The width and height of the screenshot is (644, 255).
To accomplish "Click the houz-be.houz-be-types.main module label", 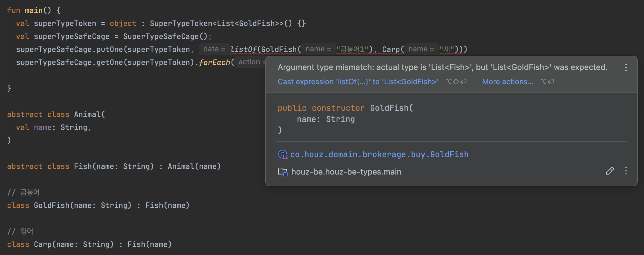I will (346, 172).
